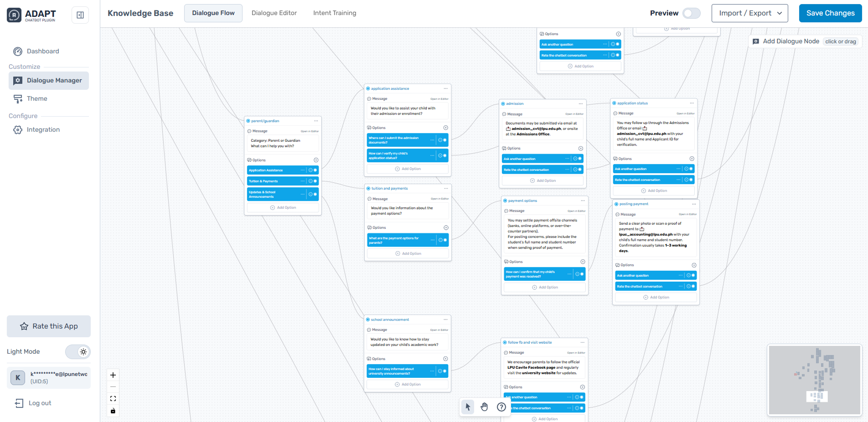The image size is (868, 422).
Task: Open the Integration settings page
Action: pos(43,130)
